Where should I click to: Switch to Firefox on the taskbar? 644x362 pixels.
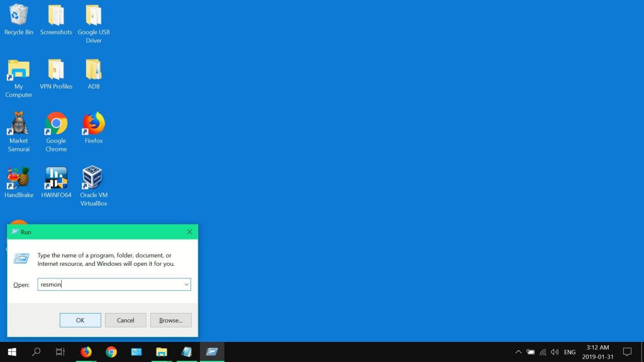point(86,352)
